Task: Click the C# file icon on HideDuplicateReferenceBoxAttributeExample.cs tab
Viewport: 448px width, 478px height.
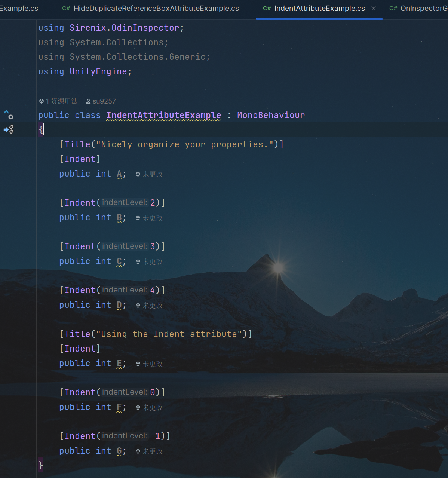Action: 66,8
